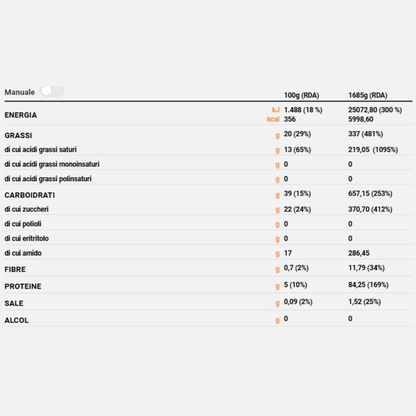Screen dimensions: 416x416
Task: Click the amido value 17
Action: coord(288,253)
